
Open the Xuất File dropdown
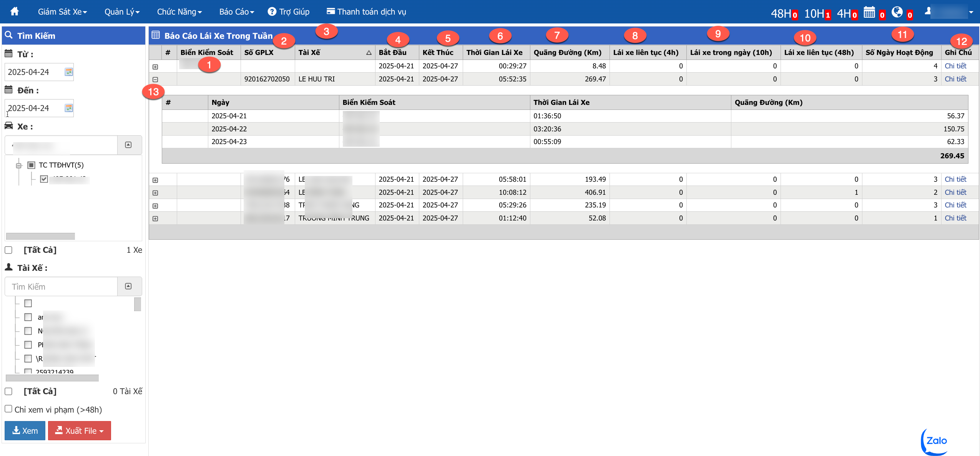click(80, 431)
